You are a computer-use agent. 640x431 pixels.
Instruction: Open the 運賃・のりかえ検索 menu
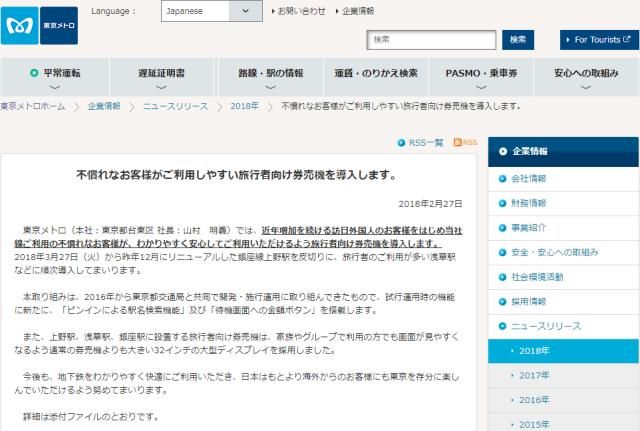(376, 77)
